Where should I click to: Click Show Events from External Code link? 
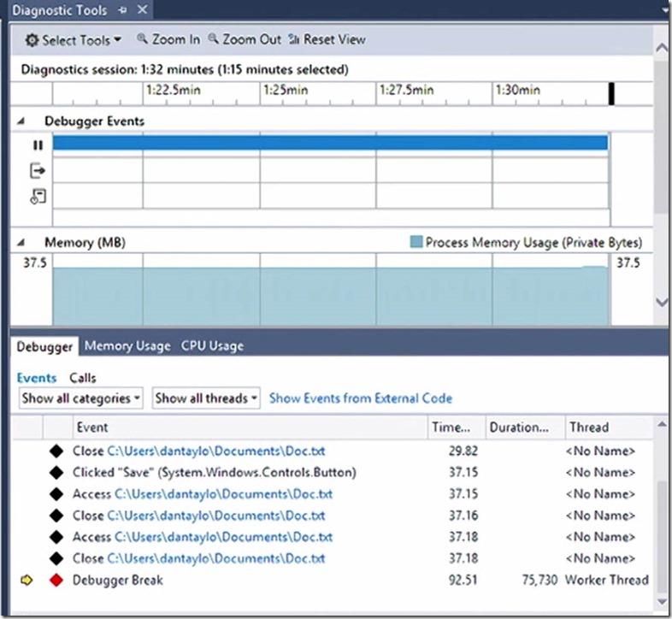(361, 398)
